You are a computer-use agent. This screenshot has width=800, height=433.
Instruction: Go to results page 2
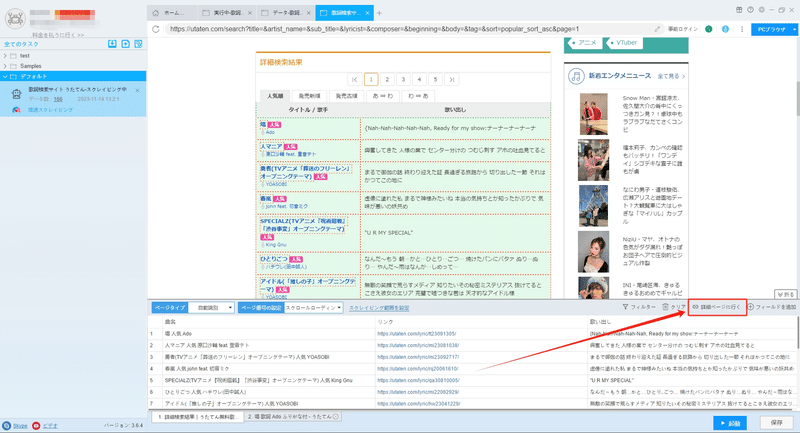(387, 80)
